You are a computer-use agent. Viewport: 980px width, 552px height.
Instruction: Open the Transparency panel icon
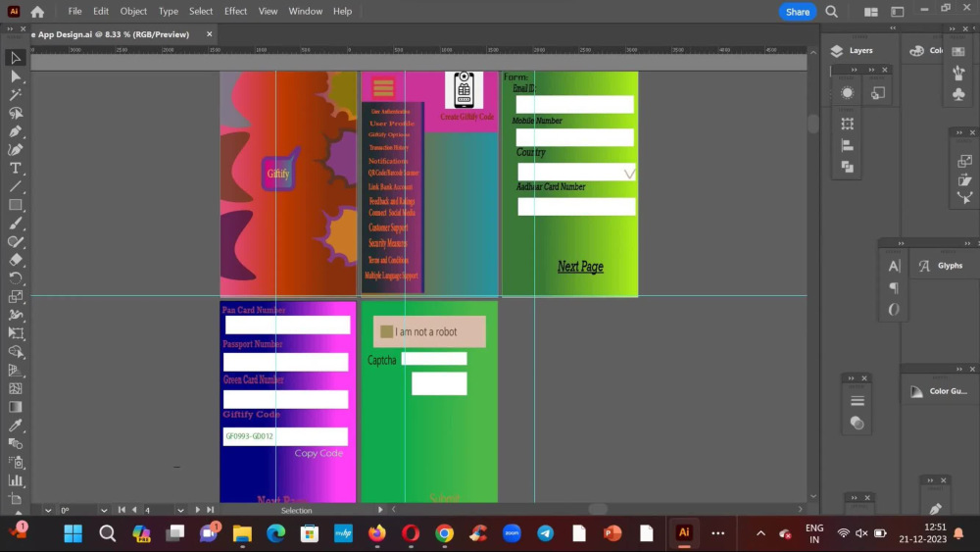point(857,424)
